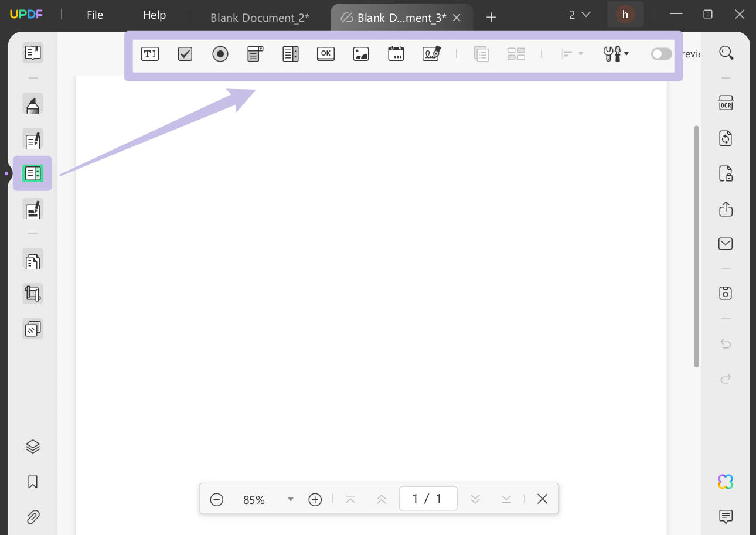
Task: Add a push button with OK label
Action: coord(325,53)
